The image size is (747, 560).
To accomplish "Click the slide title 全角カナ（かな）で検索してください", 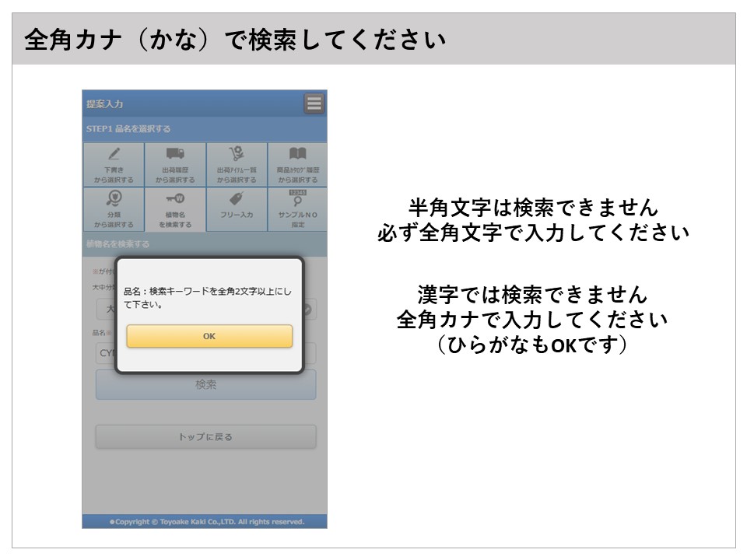I will click(x=235, y=39).
